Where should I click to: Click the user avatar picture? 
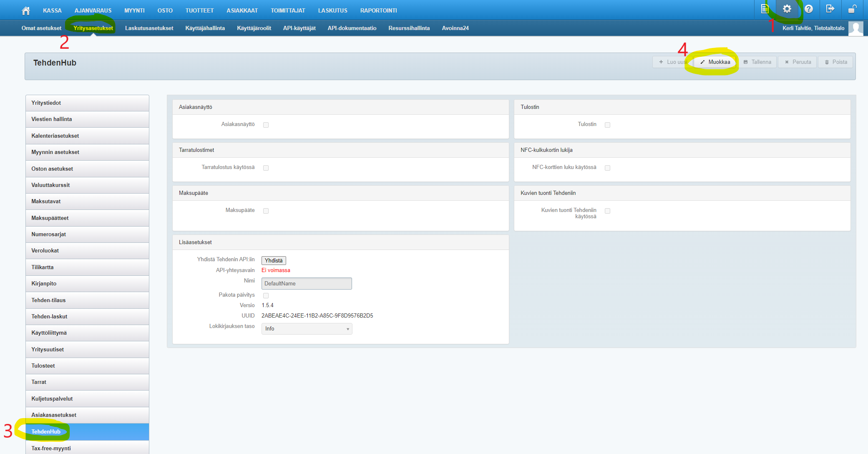[x=855, y=28]
